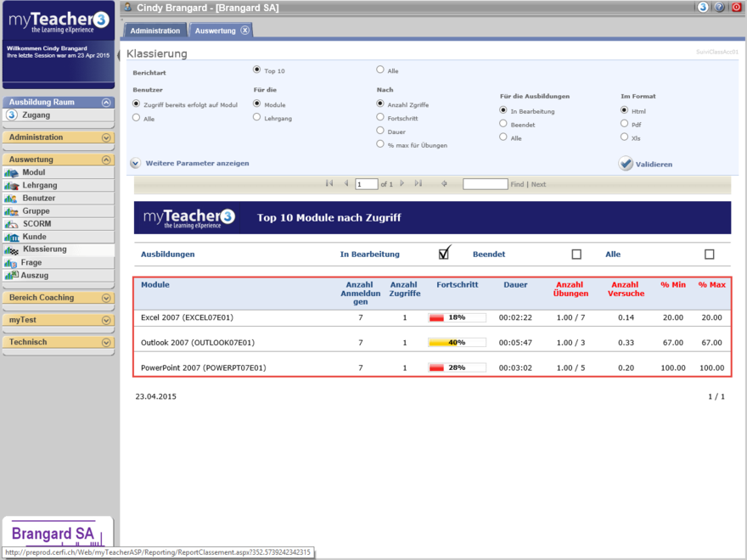Click the Find link in report toolbar
747x560 pixels.
(517, 184)
